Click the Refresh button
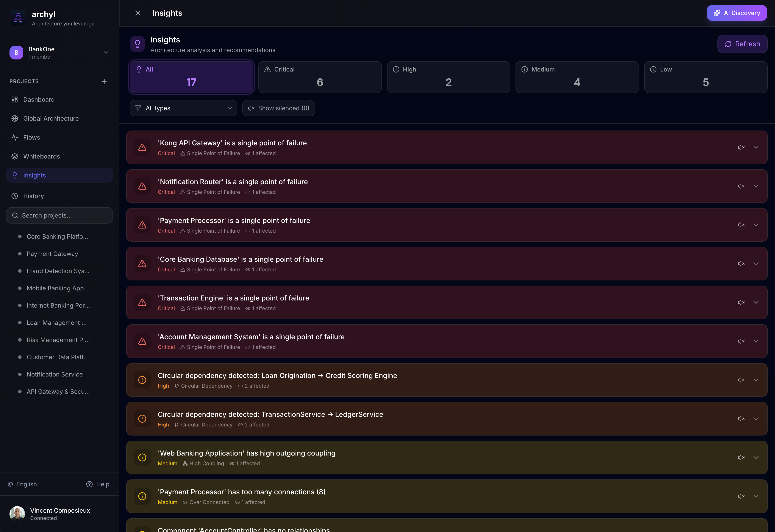 pyautogui.click(x=742, y=44)
